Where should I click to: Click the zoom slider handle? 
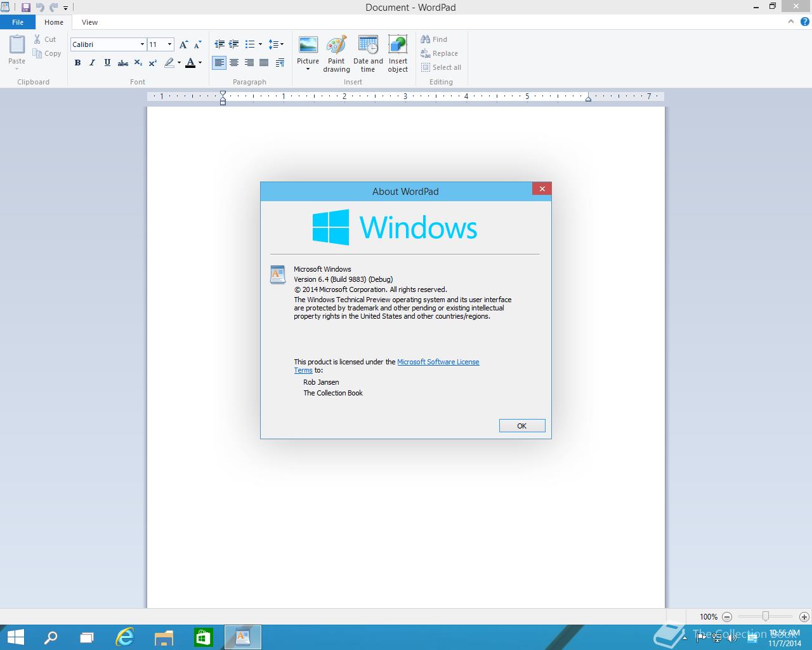[x=766, y=616]
